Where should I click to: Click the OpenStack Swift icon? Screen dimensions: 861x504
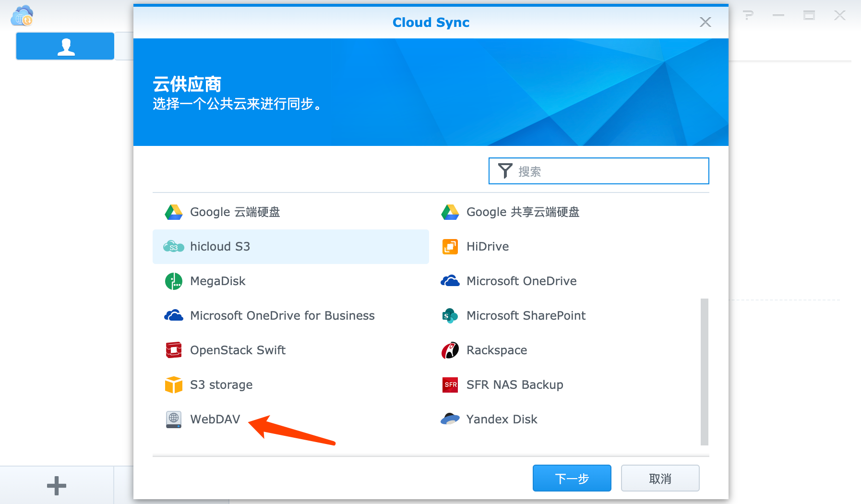click(x=174, y=350)
